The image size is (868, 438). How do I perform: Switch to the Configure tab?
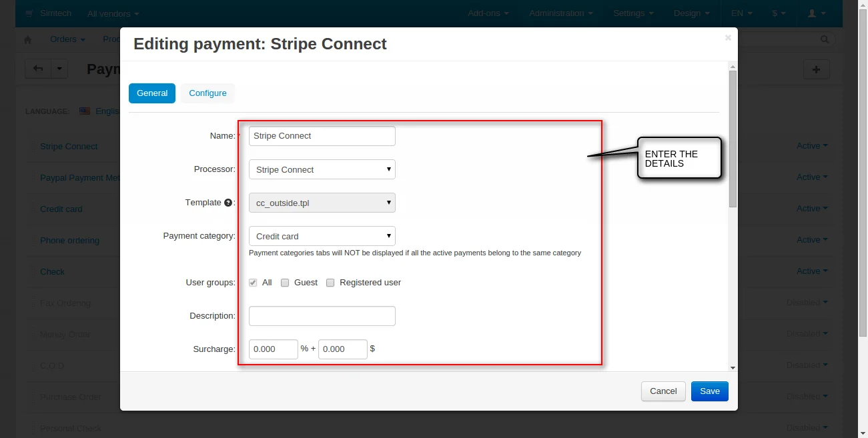click(207, 93)
